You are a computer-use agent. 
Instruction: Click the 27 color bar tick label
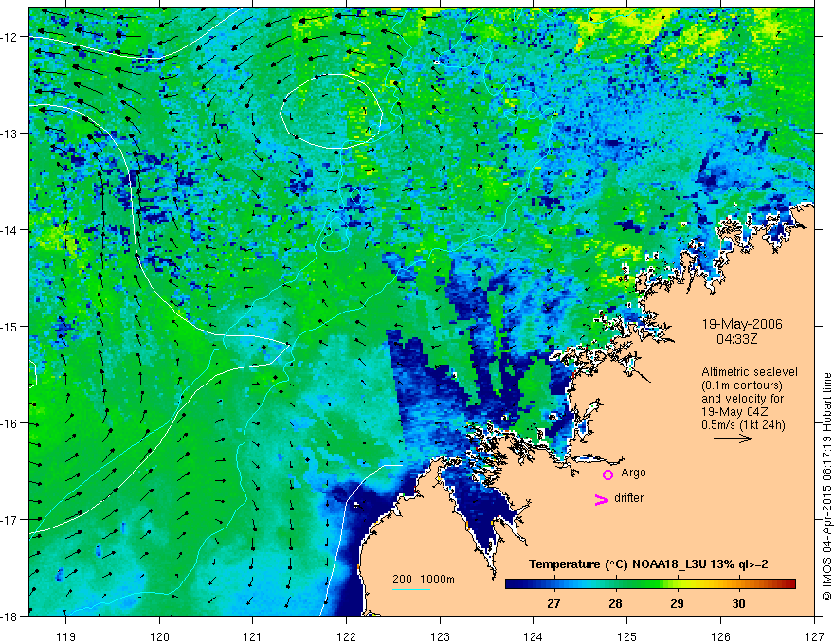(x=553, y=603)
